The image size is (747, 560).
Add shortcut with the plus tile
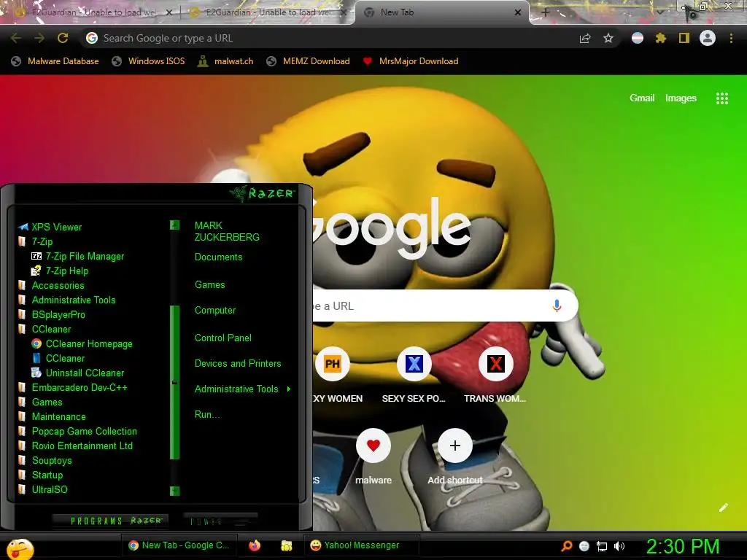tap(455, 446)
